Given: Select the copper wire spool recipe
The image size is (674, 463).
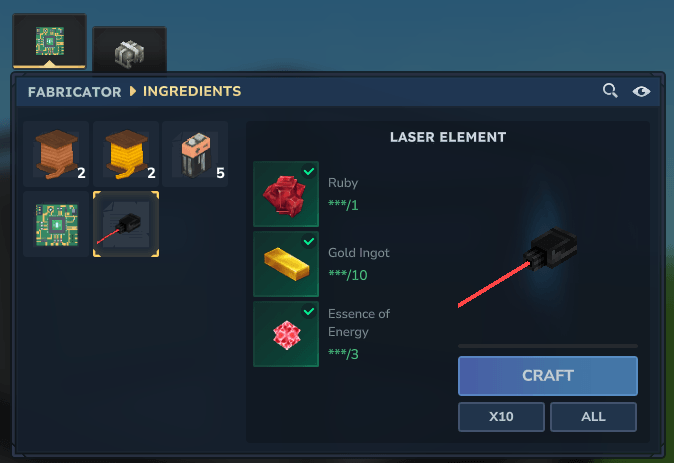Looking at the screenshot, I should click(56, 154).
